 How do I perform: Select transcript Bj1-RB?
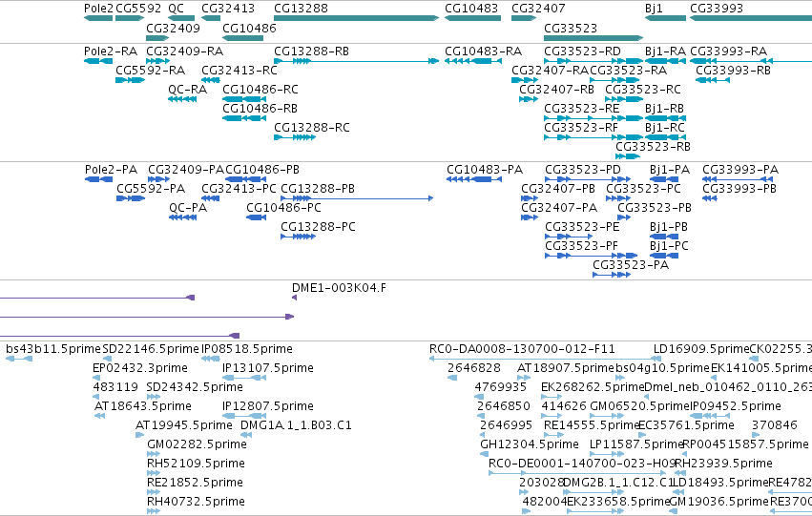pyautogui.click(x=664, y=109)
